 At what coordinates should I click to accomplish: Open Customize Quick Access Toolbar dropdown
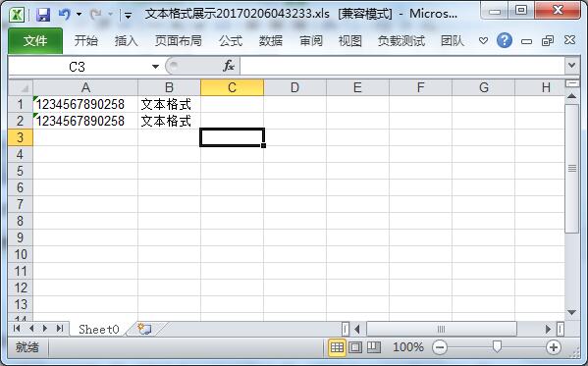(129, 16)
